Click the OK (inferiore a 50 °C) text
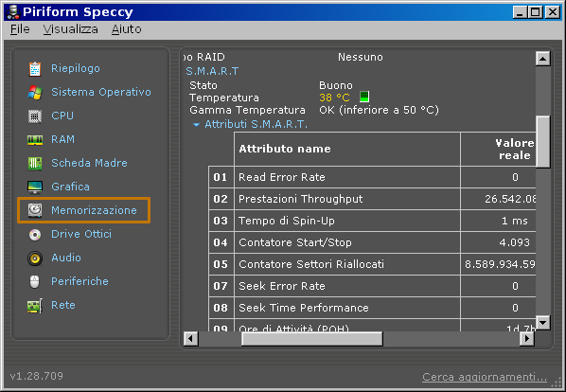The width and height of the screenshot is (566, 392). click(x=379, y=110)
